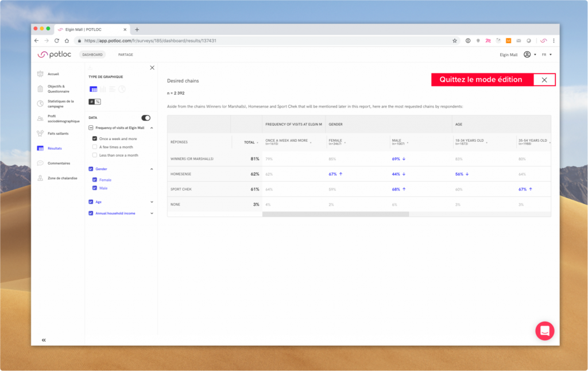The height and width of the screenshot is (371, 588).
Task: Open the chat support bubble
Action: 544,331
